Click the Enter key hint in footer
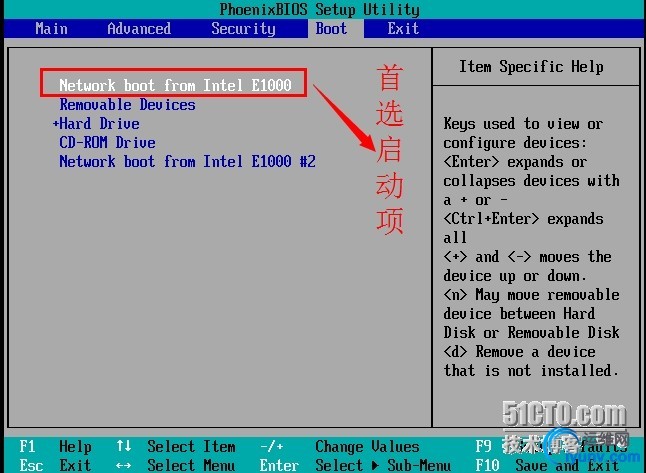The height and width of the screenshot is (473, 646). [279, 465]
